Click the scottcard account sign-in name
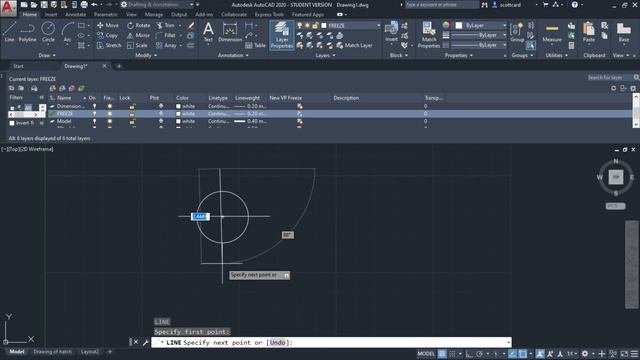The height and width of the screenshot is (360, 640). point(510,5)
